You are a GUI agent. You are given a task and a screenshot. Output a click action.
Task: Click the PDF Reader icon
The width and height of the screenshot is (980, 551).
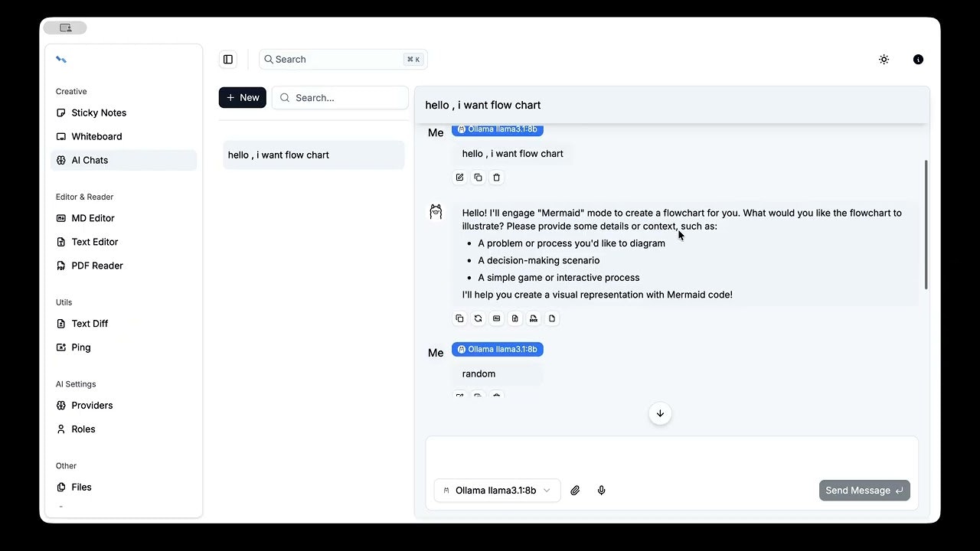click(x=61, y=266)
